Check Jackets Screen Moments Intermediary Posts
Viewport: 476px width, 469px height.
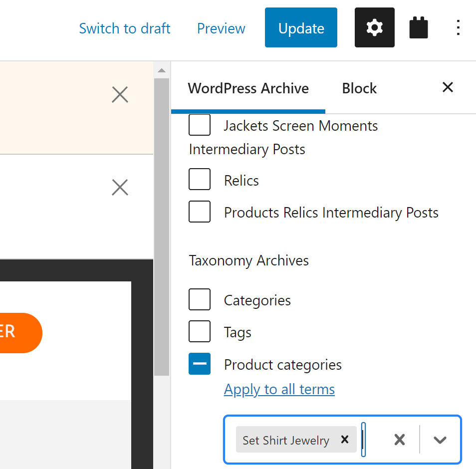[x=200, y=125]
